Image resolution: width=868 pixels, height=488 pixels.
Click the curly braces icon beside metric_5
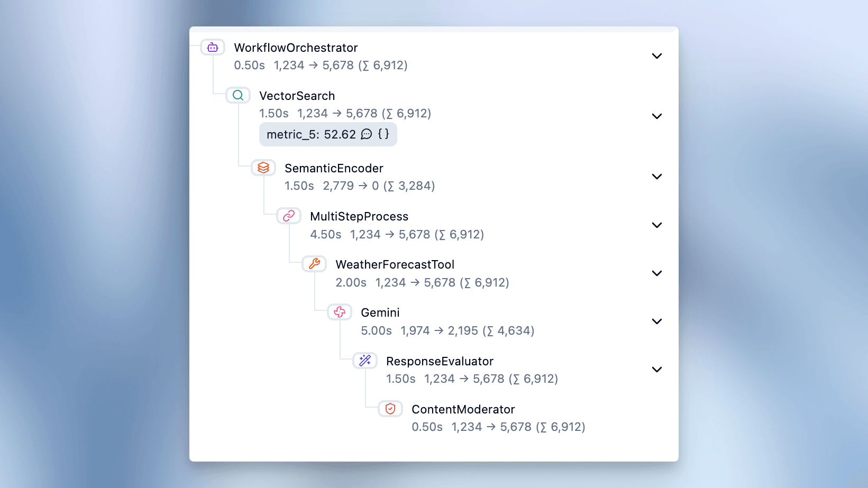(385, 134)
